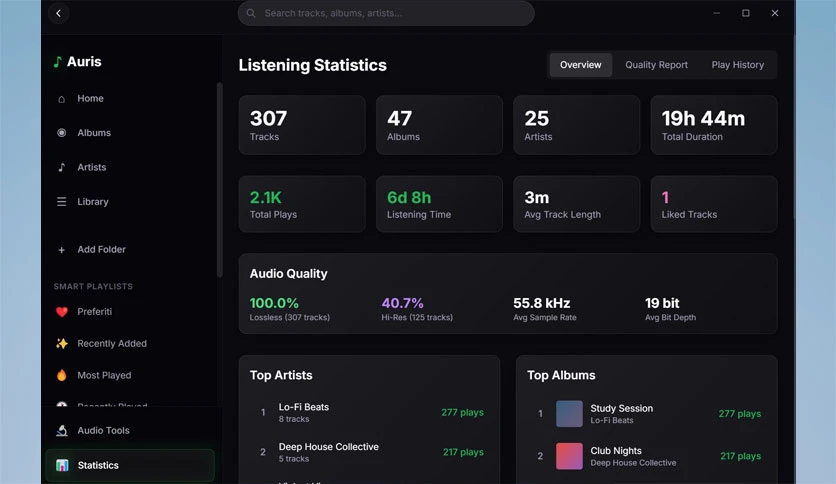Click 277 plays under Top Artists
This screenshot has height=484, width=836.
pos(462,413)
